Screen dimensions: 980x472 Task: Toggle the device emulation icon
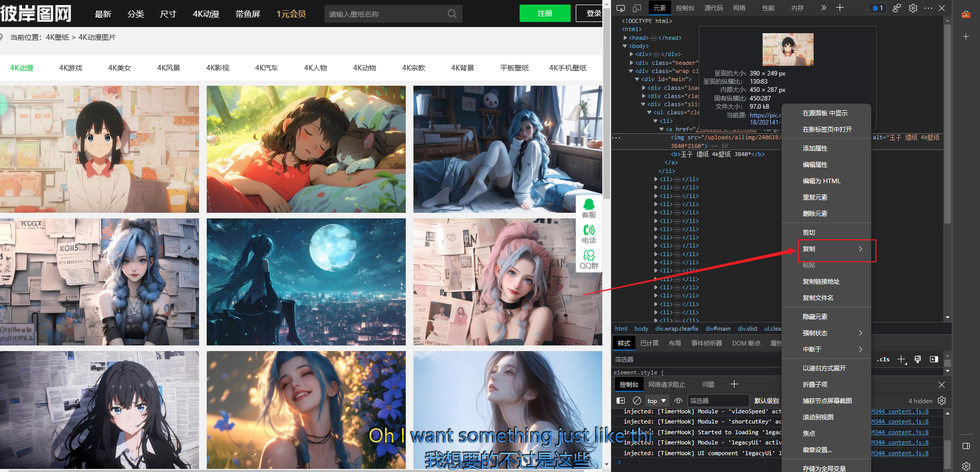637,8
